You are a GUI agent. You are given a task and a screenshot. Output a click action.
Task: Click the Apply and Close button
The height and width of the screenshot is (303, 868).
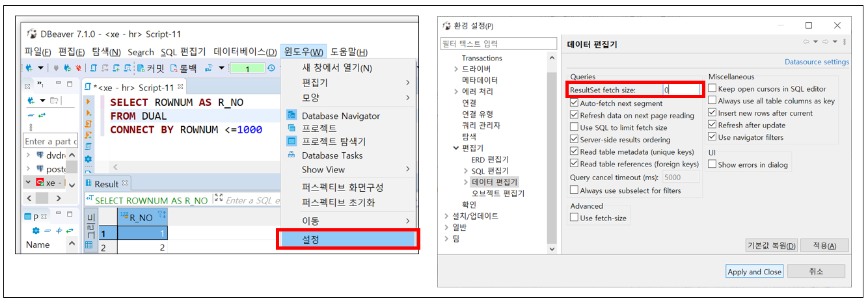click(754, 271)
